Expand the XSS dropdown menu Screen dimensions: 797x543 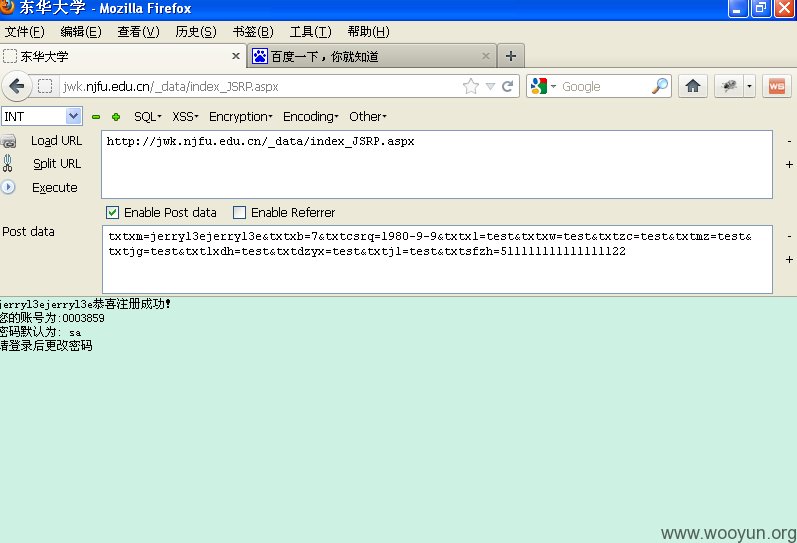tap(185, 117)
